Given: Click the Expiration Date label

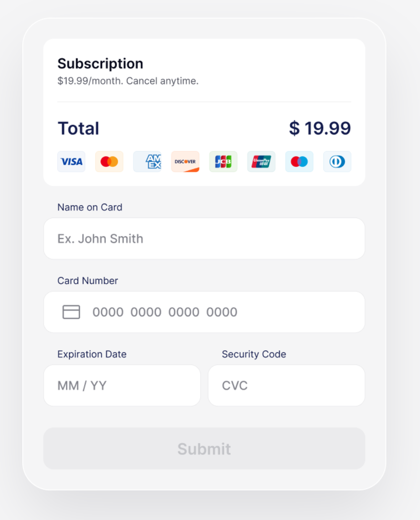Looking at the screenshot, I should click(x=92, y=354).
